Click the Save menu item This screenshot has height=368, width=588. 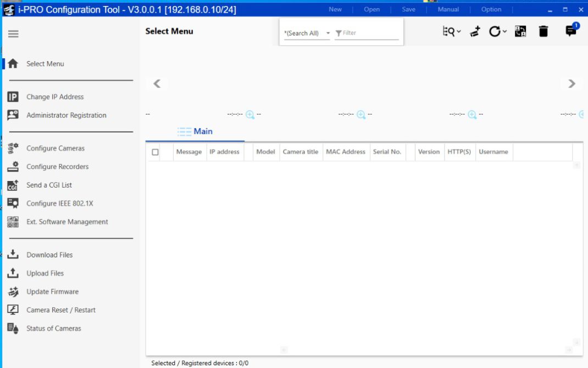tap(408, 9)
